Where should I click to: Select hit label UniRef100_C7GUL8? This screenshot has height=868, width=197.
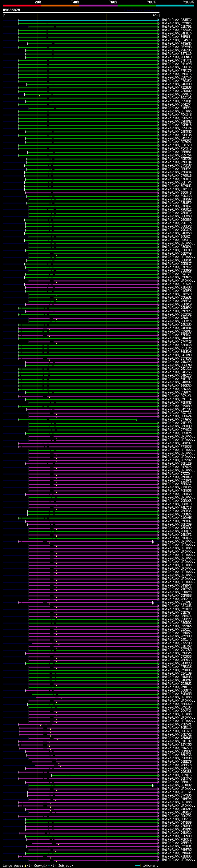pos(177,176)
